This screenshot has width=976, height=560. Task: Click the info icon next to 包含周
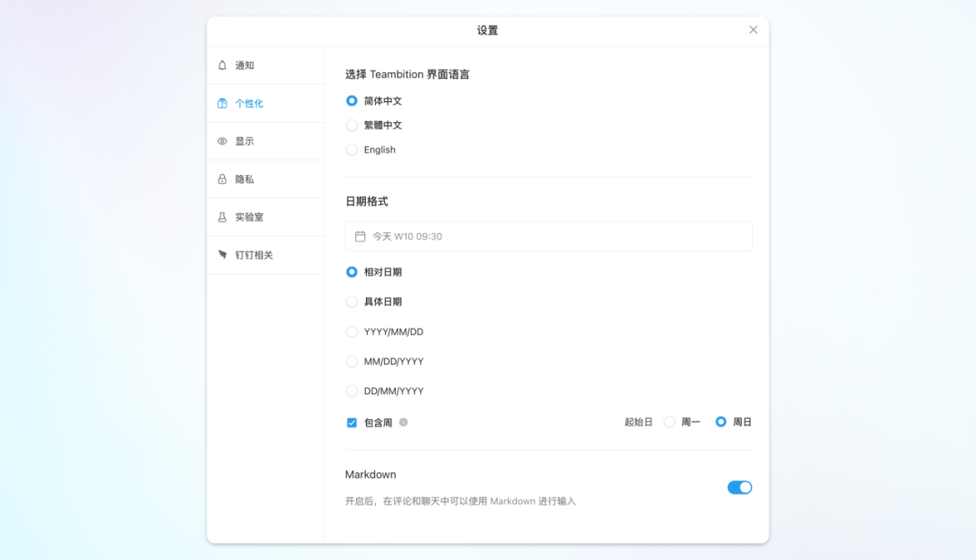[403, 422]
